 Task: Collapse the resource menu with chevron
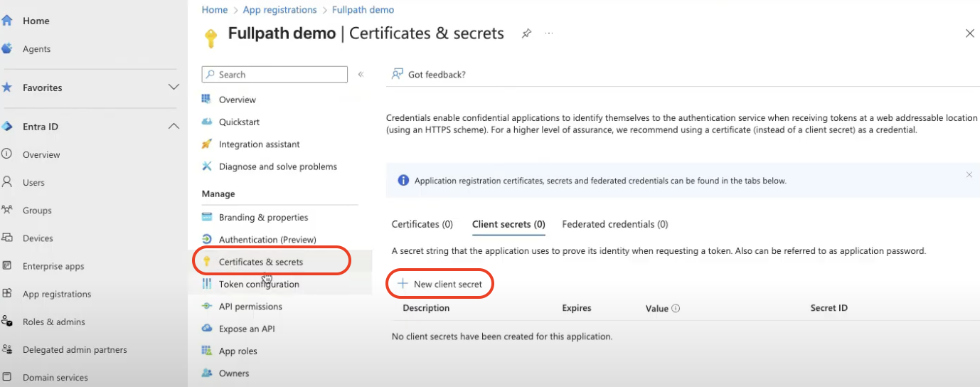(x=361, y=75)
